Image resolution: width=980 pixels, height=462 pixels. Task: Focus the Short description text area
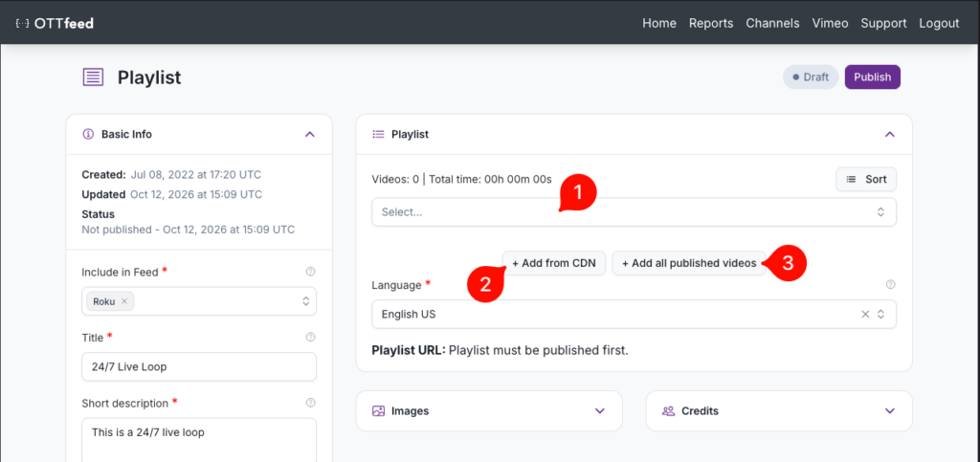click(199, 440)
